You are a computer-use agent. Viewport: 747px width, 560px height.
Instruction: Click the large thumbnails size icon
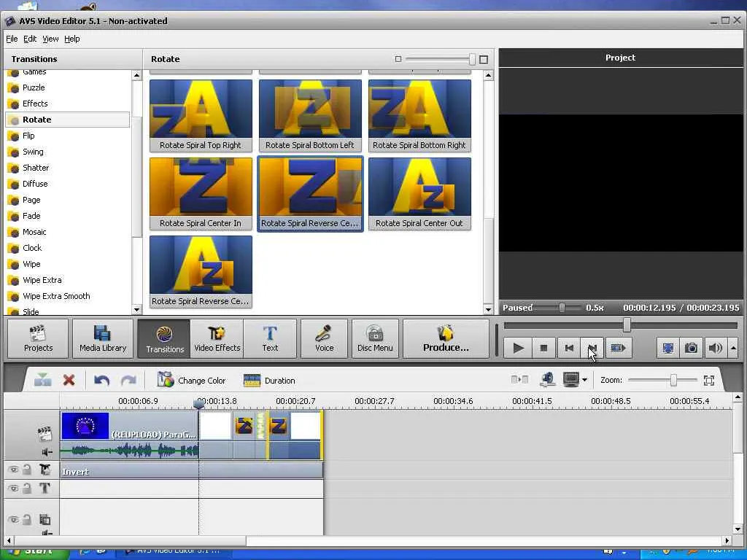(484, 59)
